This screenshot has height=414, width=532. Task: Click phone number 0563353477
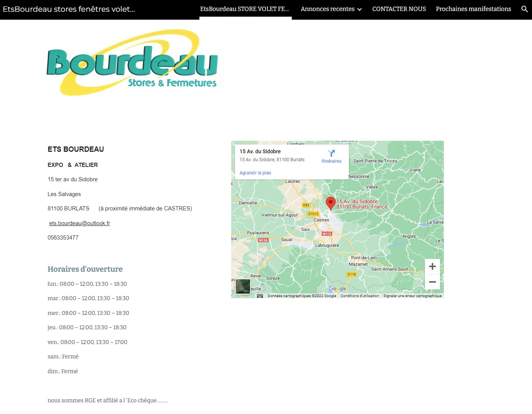(63, 238)
